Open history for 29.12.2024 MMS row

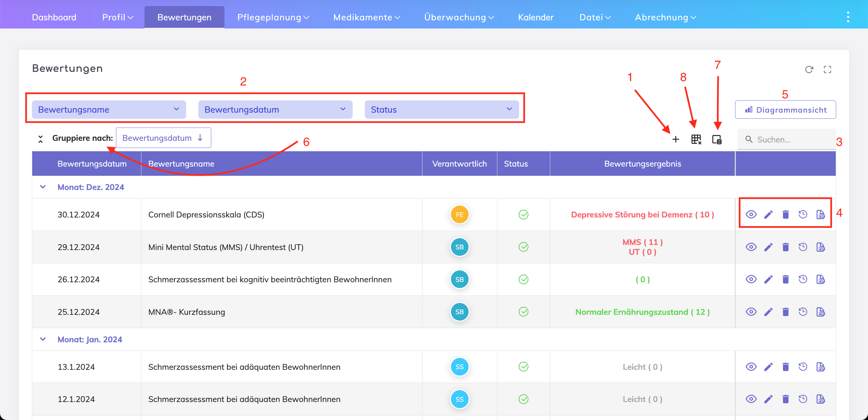pos(803,247)
